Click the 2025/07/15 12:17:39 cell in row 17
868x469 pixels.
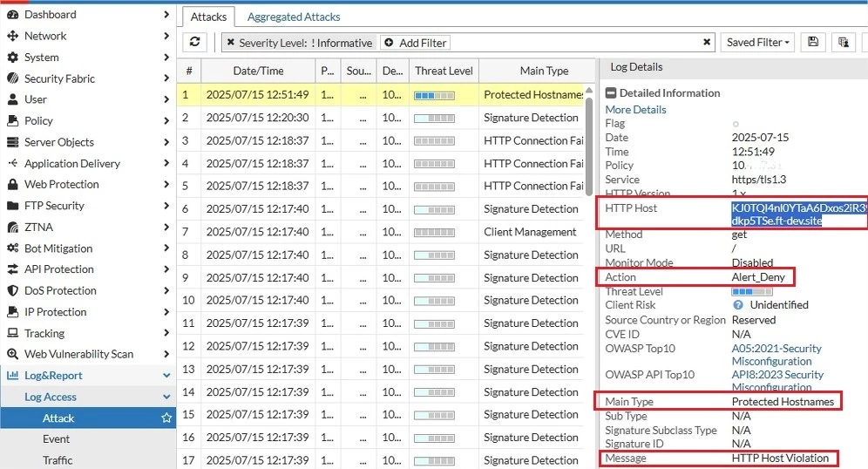pyautogui.click(x=257, y=460)
